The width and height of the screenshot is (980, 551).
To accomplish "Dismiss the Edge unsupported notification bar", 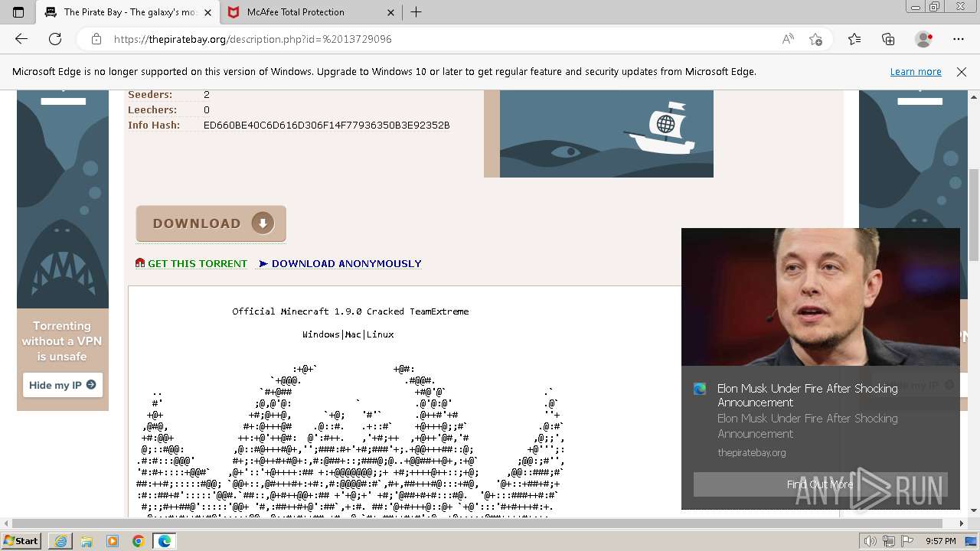I will pyautogui.click(x=962, y=72).
